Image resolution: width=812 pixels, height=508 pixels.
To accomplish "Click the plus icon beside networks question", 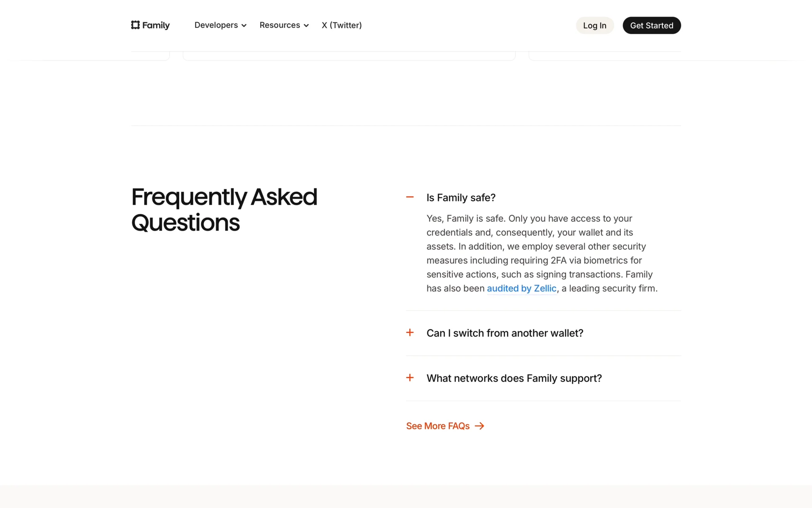I will (410, 378).
